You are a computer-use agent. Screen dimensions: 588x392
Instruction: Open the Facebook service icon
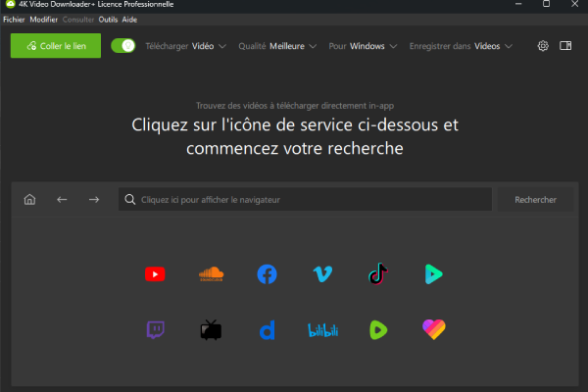267,274
